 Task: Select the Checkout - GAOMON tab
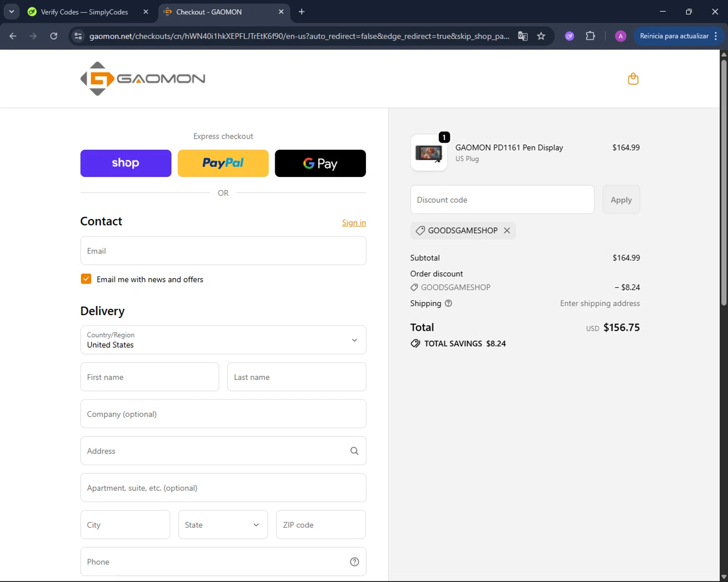click(209, 12)
